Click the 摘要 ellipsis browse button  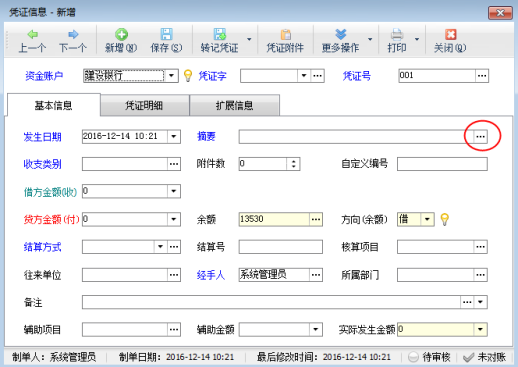480,136
